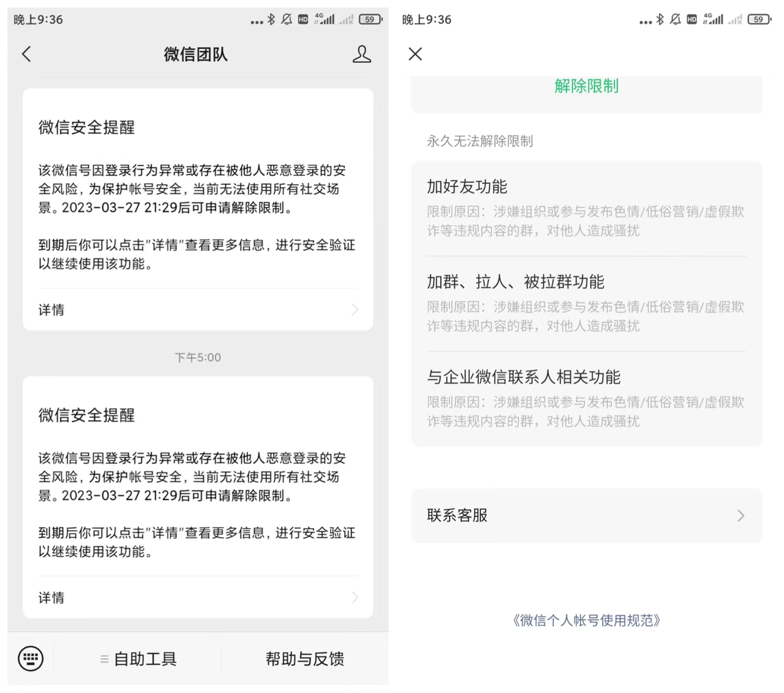The image size is (784, 693).
Task: Open 联系客服 row
Action: point(586,515)
